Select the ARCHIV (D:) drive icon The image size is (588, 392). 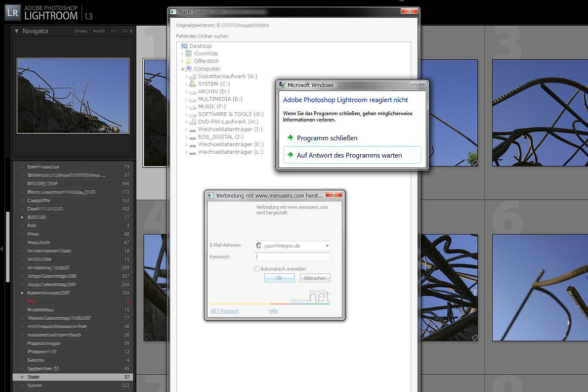[193, 92]
